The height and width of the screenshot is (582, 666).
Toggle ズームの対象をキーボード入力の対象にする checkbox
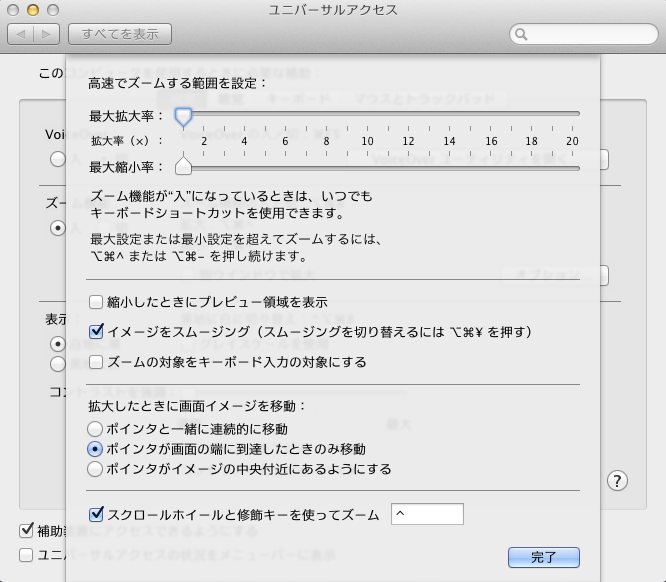click(96, 361)
